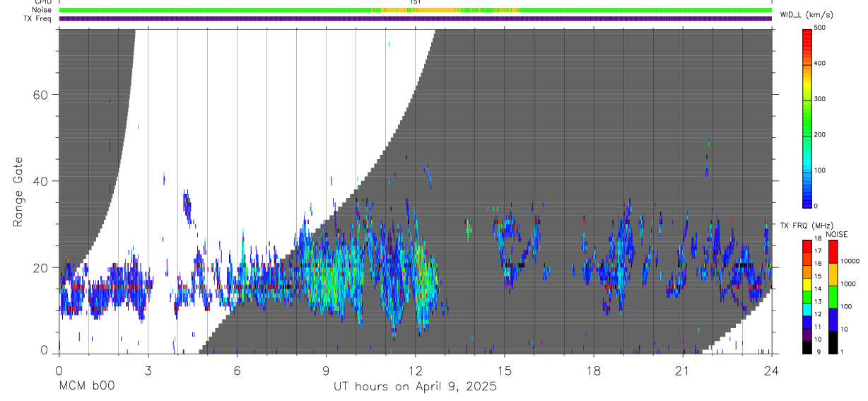This screenshot has width=868, height=401.
Task: Click the 'NOISE' legend title
Action: pos(836,234)
